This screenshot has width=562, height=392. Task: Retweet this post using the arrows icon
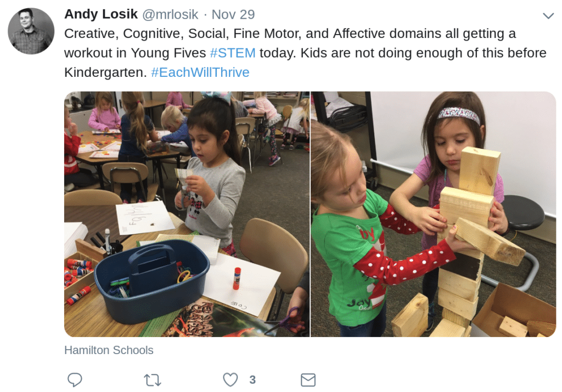[x=153, y=380]
